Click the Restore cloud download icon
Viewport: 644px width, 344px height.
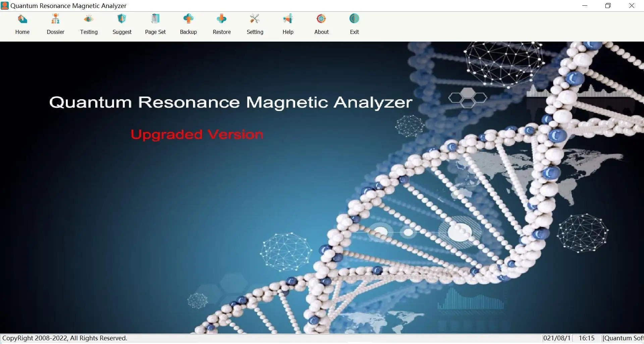[x=221, y=19]
